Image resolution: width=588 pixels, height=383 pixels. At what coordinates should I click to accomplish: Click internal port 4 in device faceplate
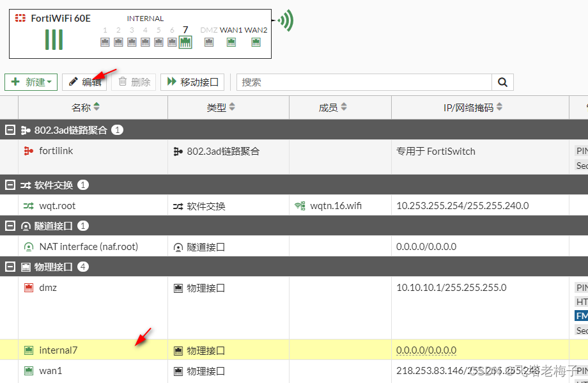(146, 42)
